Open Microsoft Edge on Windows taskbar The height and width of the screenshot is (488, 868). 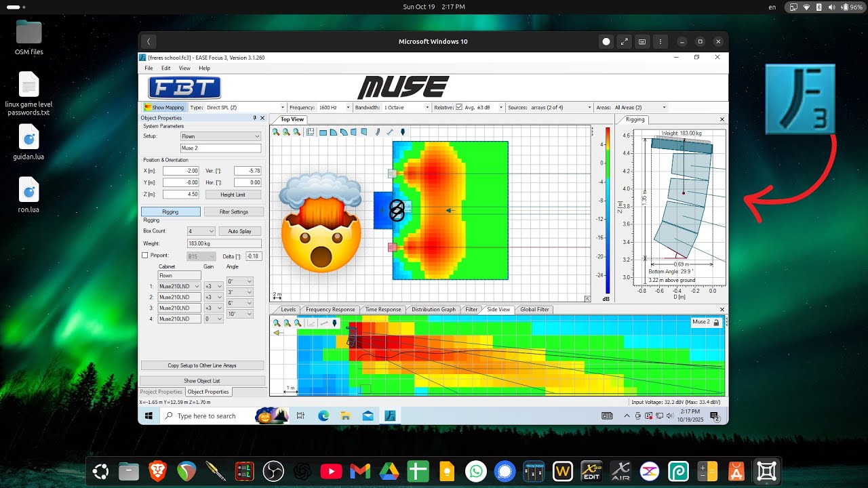(x=323, y=415)
